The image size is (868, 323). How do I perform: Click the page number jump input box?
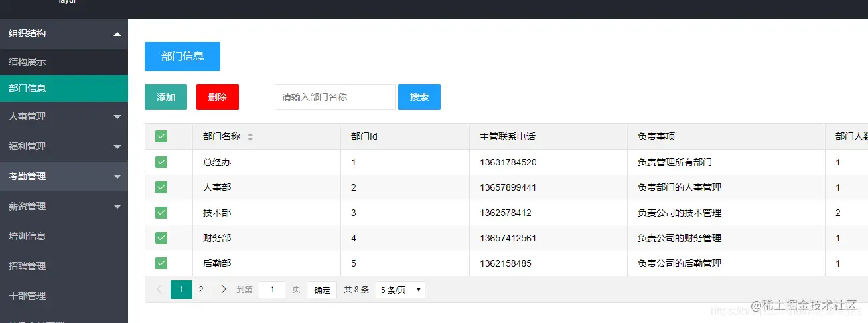point(272,290)
